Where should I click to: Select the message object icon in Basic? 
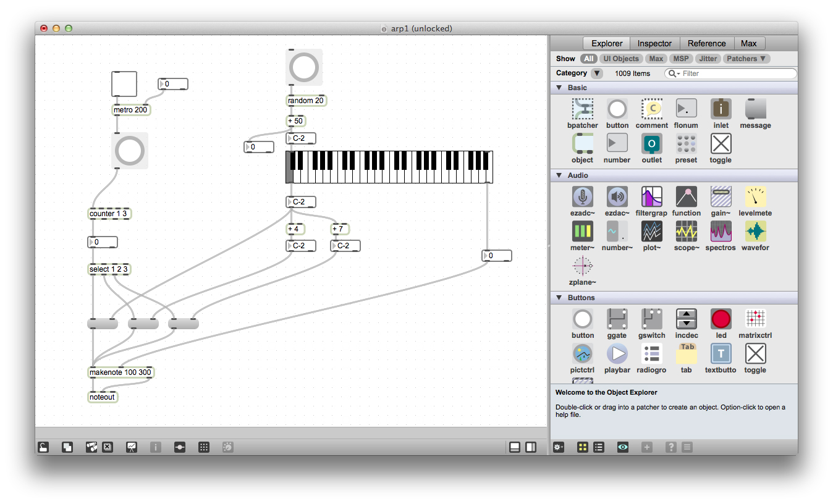click(755, 109)
